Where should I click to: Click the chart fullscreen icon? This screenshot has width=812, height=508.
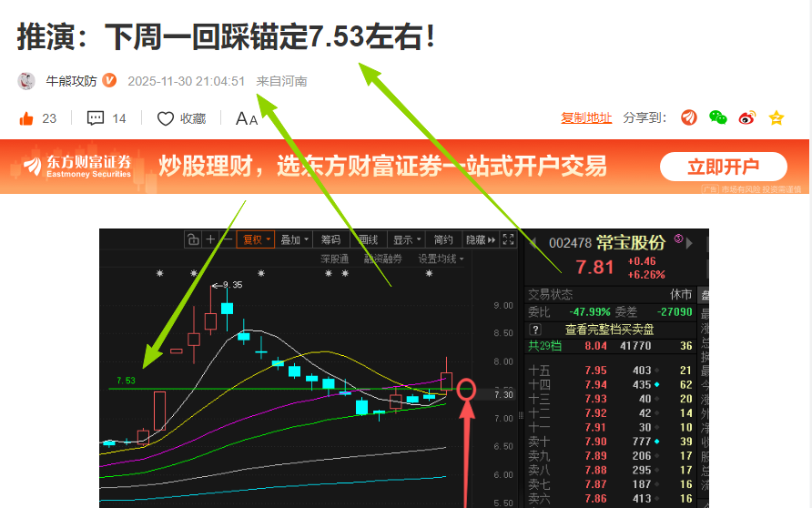tap(509, 239)
